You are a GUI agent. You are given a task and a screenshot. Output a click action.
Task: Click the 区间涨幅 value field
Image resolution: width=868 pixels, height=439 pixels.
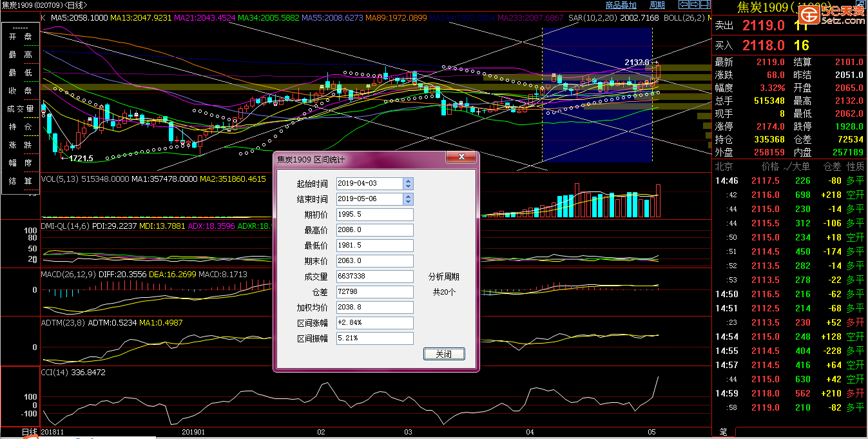point(374,323)
